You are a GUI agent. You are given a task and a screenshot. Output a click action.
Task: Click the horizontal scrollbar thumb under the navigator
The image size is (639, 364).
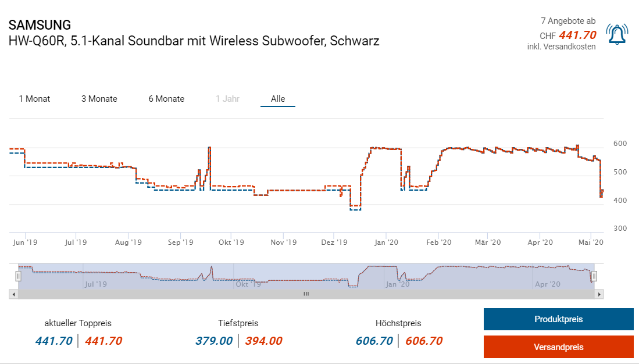point(306,294)
